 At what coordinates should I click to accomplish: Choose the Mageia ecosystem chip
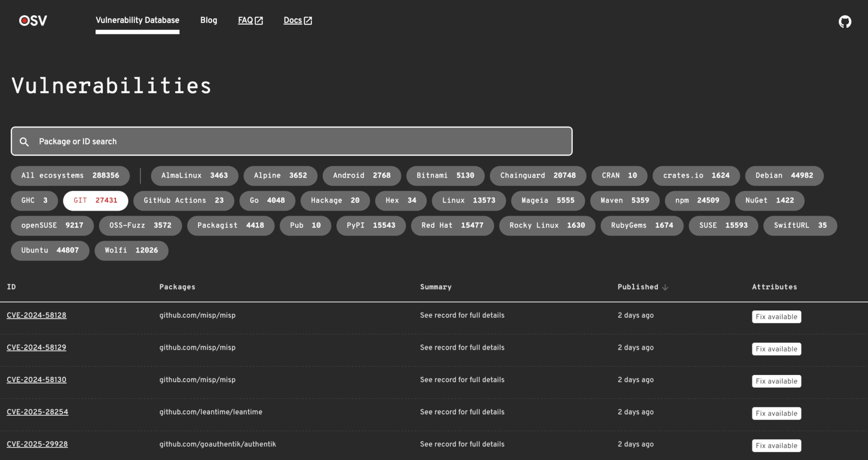548,201
